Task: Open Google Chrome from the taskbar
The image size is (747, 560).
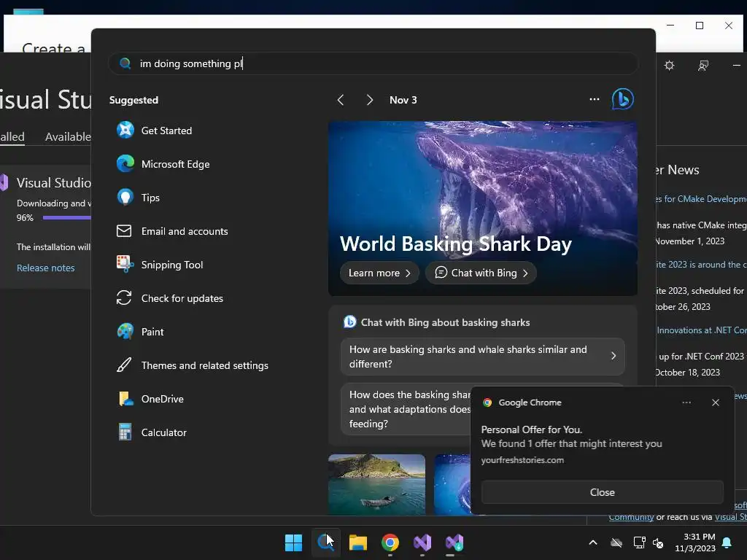Action: point(390,542)
